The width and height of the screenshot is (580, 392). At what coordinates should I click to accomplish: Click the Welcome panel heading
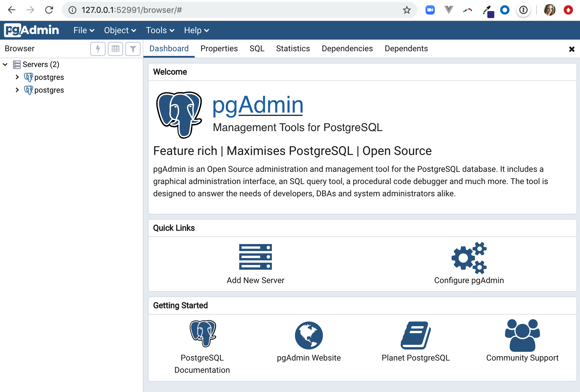(x=170, y=72)
